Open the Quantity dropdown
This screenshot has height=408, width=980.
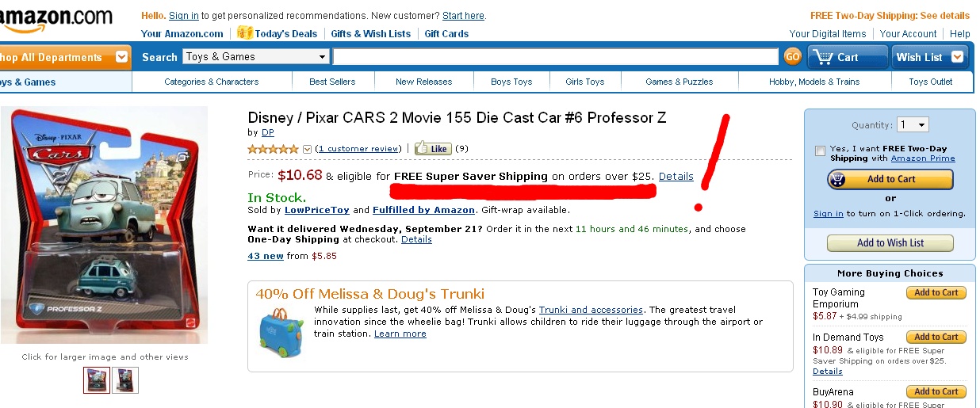(912, 125)
